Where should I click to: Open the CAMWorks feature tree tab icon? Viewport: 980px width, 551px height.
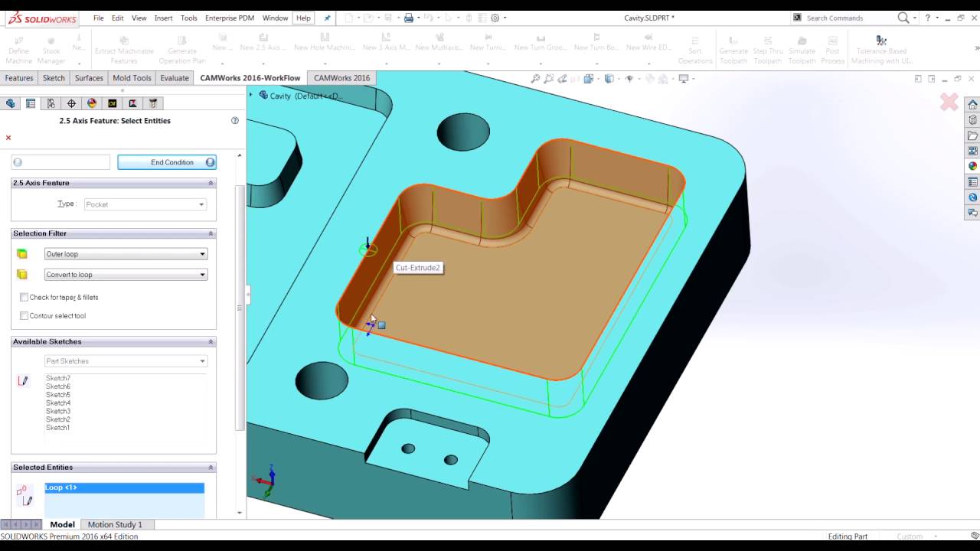113,103
